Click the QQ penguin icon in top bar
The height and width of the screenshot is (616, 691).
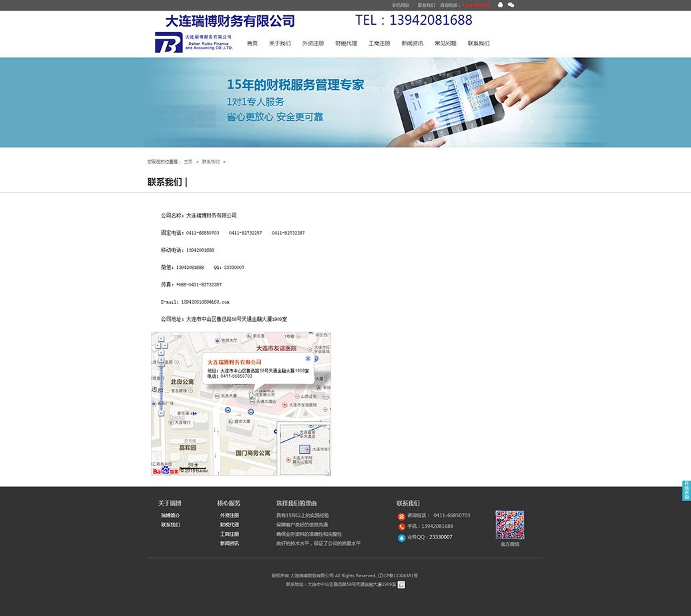(501, 5)
